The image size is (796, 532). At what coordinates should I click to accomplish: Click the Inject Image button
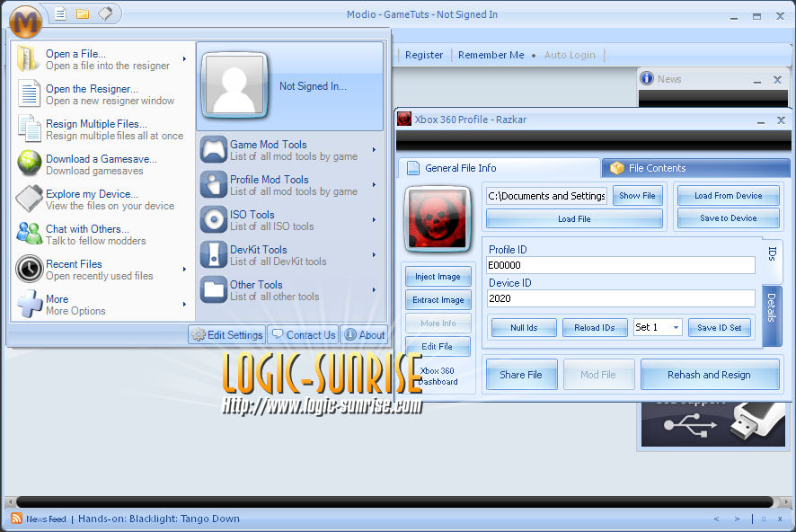click(x=438, y=277)
